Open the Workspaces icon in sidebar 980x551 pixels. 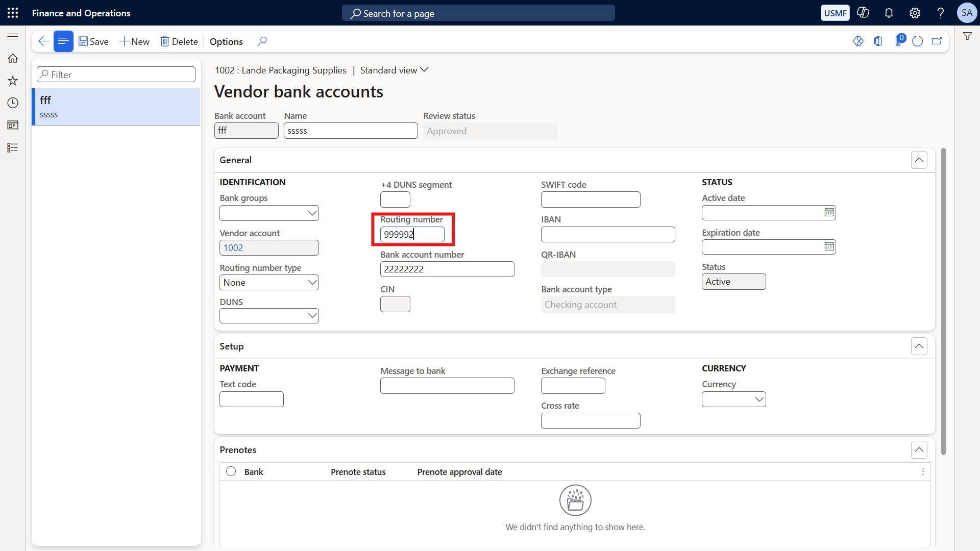[x=13, y=126]
